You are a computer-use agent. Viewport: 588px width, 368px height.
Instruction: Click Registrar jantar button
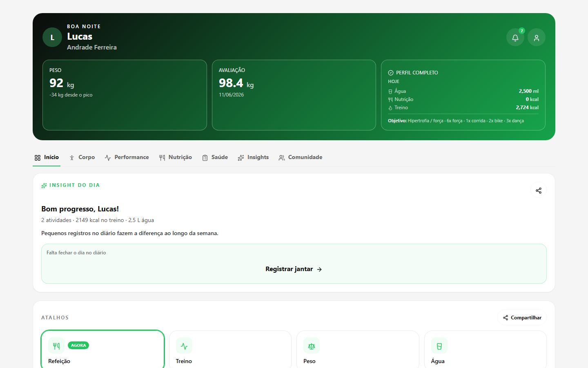pyautogui.click(x=294, y=269)
